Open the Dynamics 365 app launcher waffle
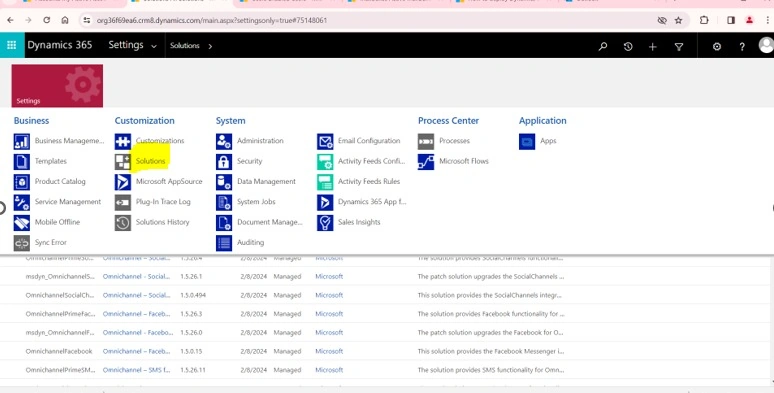 point(12,45)
